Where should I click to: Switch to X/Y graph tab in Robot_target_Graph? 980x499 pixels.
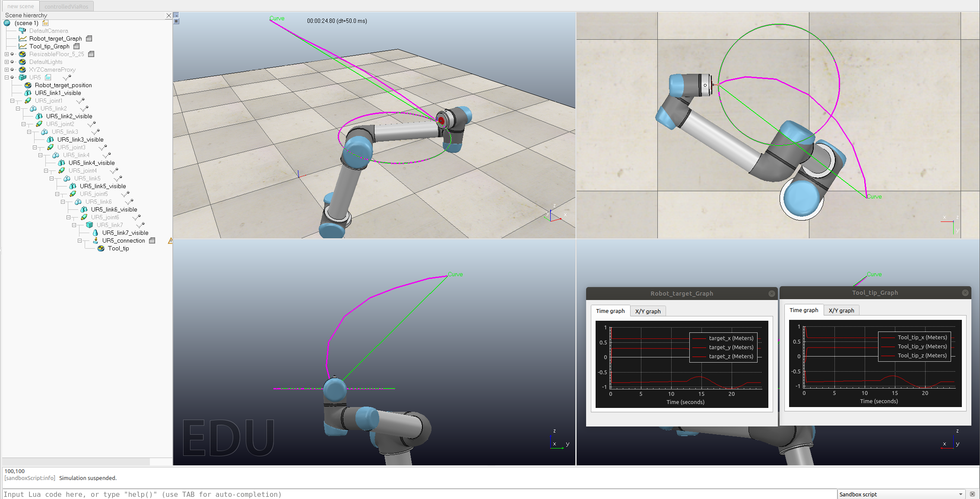pyautogui.click(x=647, y=311)
